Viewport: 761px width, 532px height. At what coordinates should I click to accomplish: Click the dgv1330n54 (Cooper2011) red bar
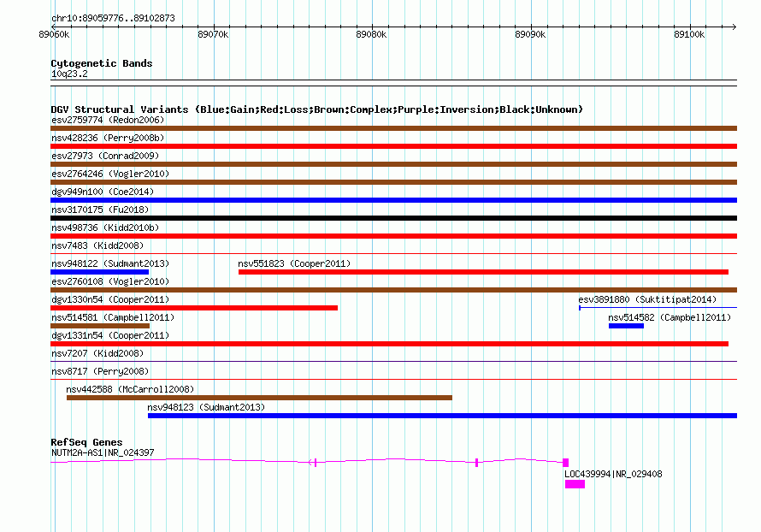[194, 308]
